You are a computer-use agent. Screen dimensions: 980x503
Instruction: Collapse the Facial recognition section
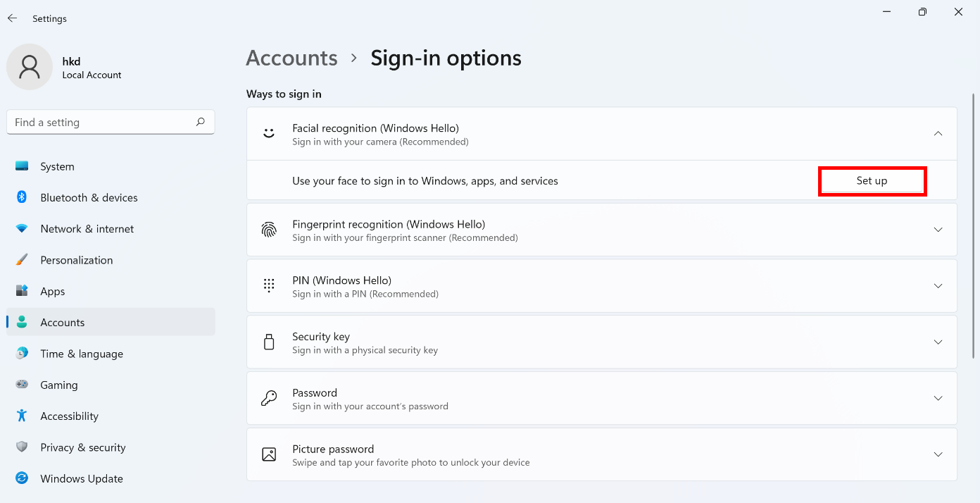[x=938, y=134]
